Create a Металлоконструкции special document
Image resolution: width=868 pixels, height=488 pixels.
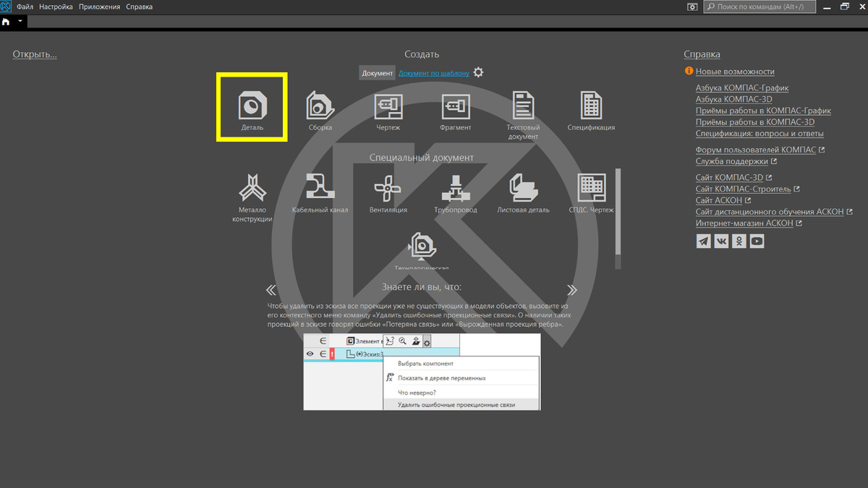pyautogui.click(x=252, y=197)
